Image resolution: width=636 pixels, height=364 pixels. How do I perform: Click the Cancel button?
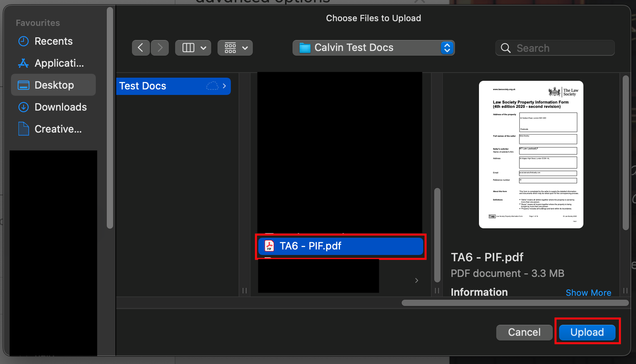point(524,332)
